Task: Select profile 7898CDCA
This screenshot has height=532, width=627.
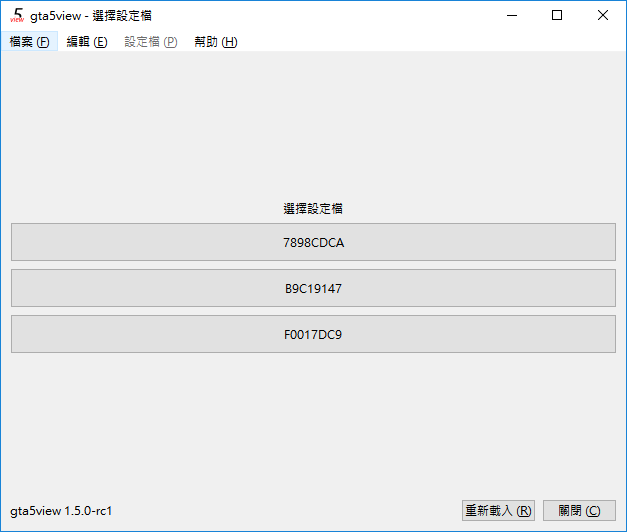Action: pos(313,242)
